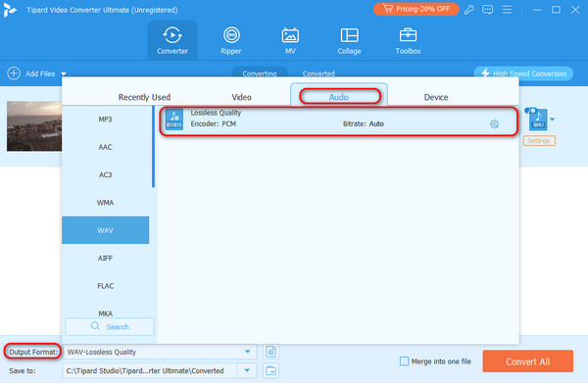Enable Merge into one file checkbox
The height and width of the screenshot is (383, 588).
tap(404, 361)
